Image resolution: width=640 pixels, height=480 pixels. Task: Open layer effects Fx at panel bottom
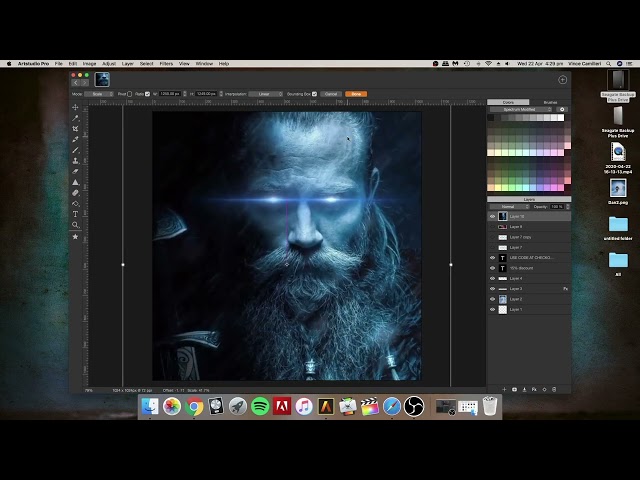[534, 389]
